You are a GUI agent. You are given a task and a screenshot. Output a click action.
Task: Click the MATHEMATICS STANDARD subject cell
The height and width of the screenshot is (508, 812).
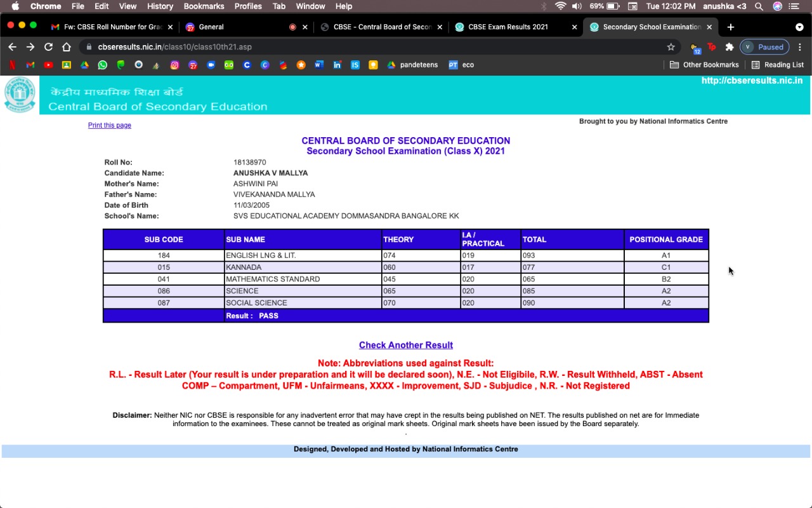[x=303, y=279]
